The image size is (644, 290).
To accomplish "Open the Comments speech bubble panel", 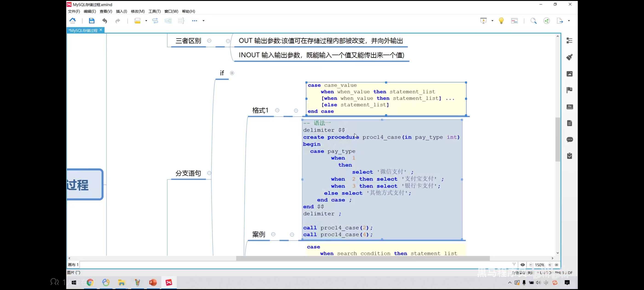I will click(x=569, y=139).
